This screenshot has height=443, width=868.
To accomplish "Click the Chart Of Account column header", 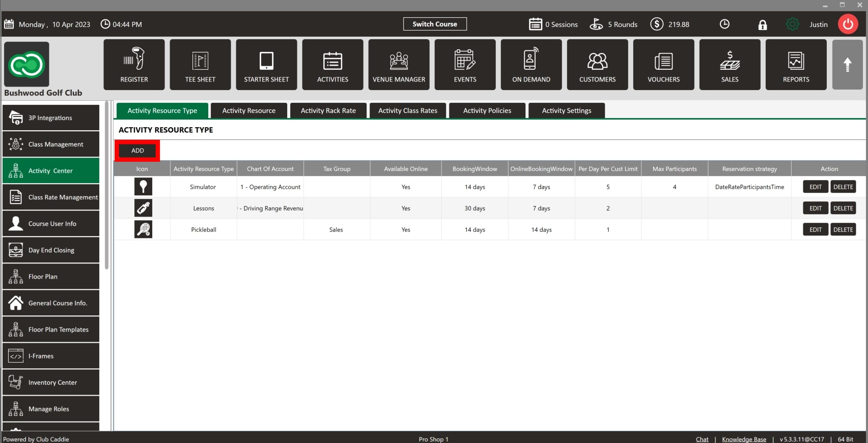I will pyautogui.click(x=270, y=168).
